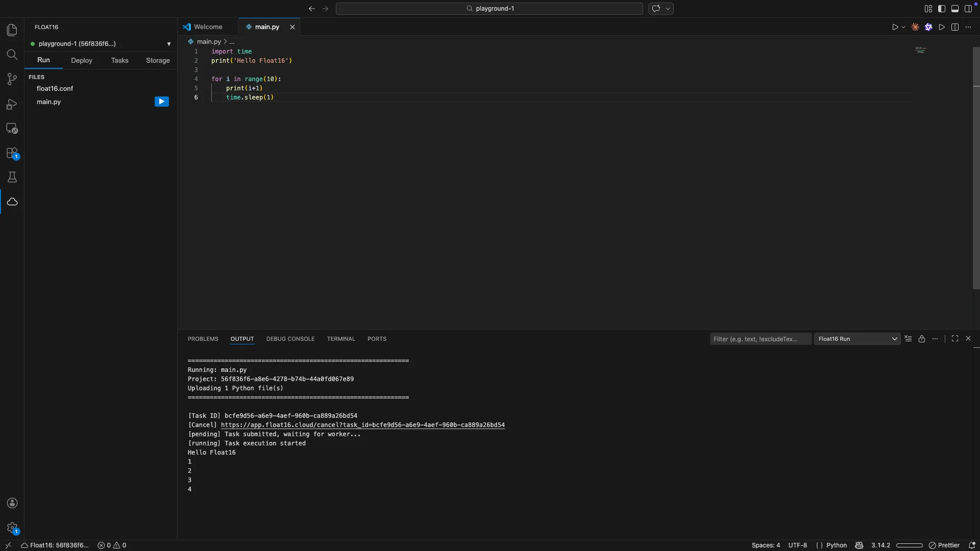The image size is (980, 551).
Task: Switch to the TERMINAL panel tab
Action: click(341, 339)
